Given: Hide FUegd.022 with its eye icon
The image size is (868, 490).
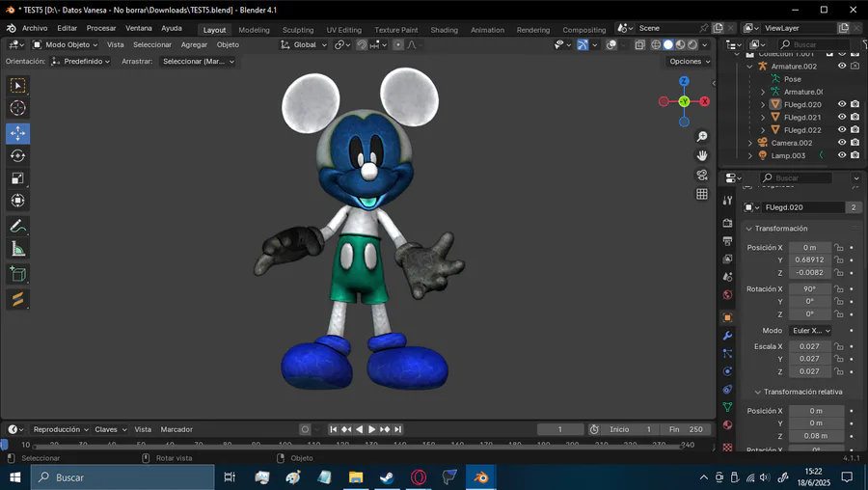Looking at the screenshot, I should tap(842, 129).
